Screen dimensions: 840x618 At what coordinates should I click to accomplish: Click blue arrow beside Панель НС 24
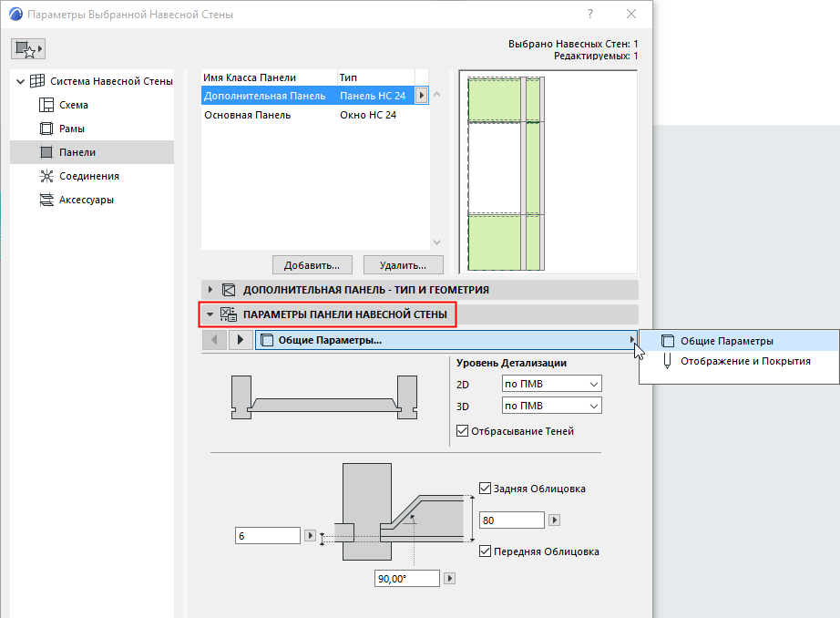422,95
